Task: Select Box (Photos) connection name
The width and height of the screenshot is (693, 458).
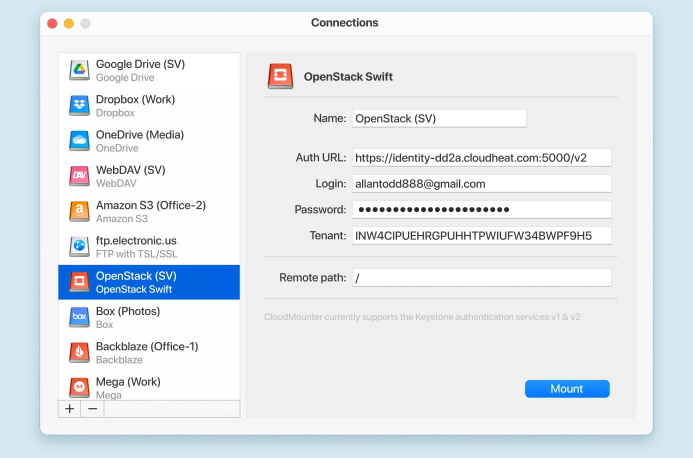Action: point(128,311)
